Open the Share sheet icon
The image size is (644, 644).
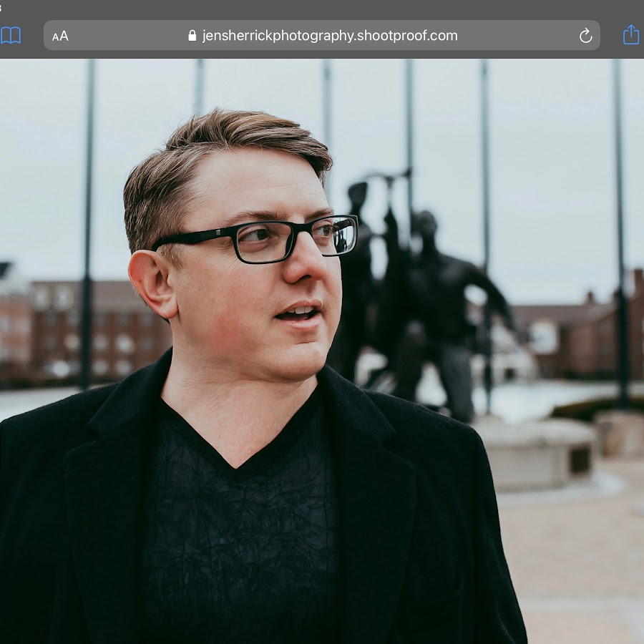(x=631, y=34)
